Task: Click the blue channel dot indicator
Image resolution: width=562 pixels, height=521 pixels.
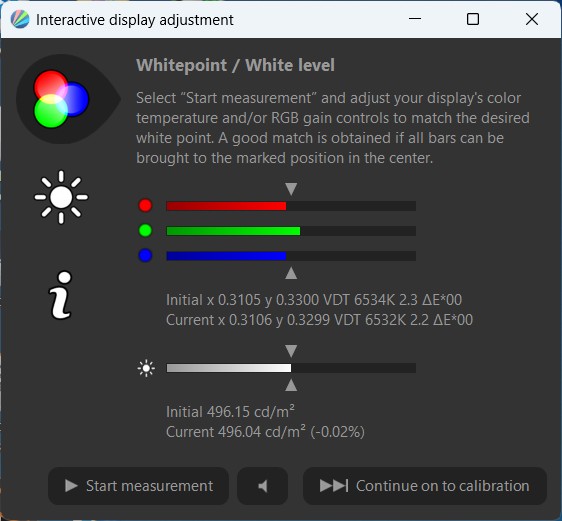Action: coord(145,255)
